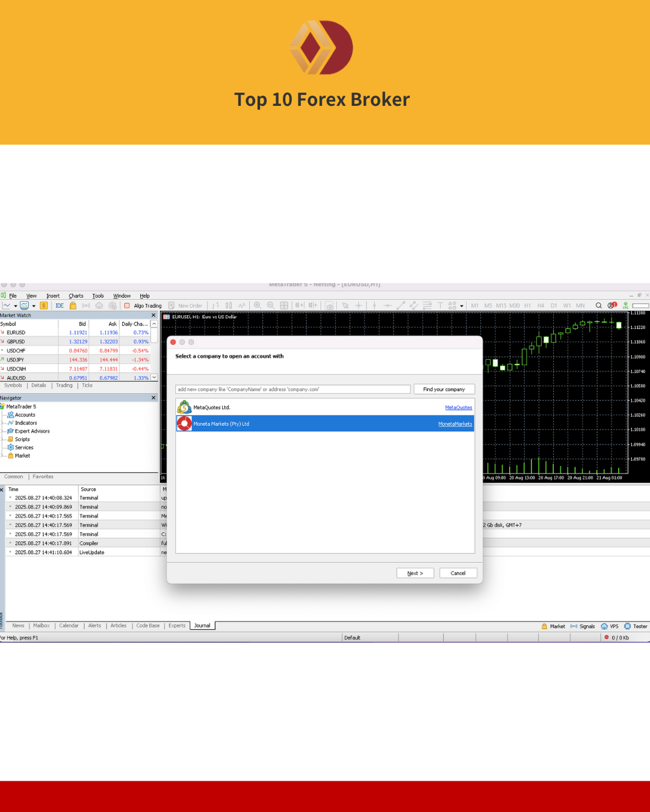This screenshot has height=812, width=650.
Task: Click the zoom in magnifier icon
Action: click(x=258, y=306)
